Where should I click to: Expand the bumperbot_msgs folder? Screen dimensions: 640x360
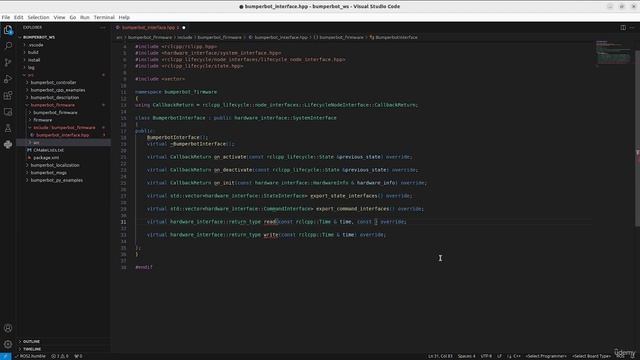coord(49,173)
